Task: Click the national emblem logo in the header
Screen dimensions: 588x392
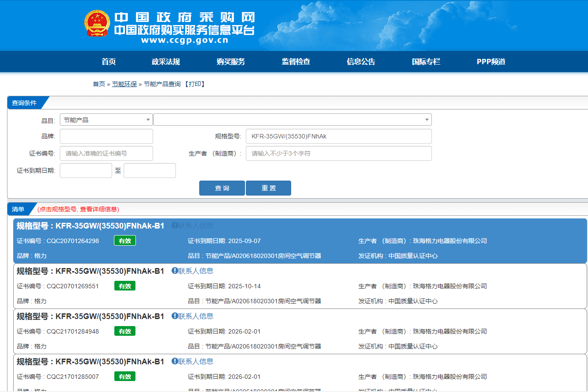Action: pyautogui.click(x=97, y=23)
